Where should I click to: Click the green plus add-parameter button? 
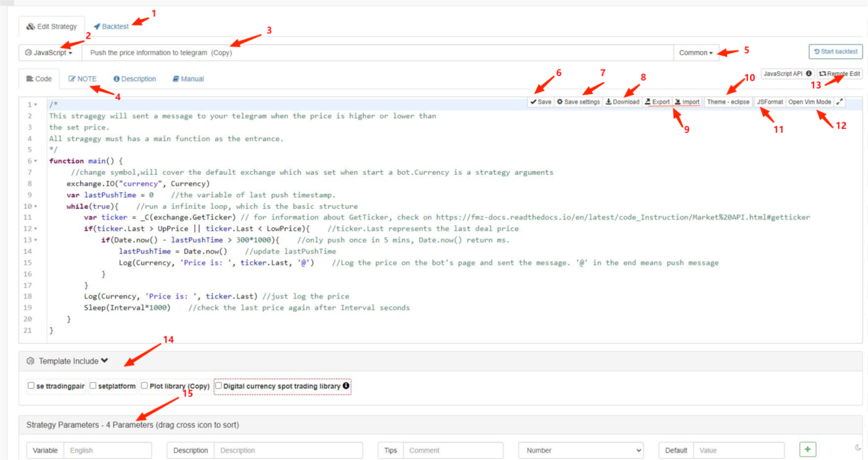click(x=807, y=450)
